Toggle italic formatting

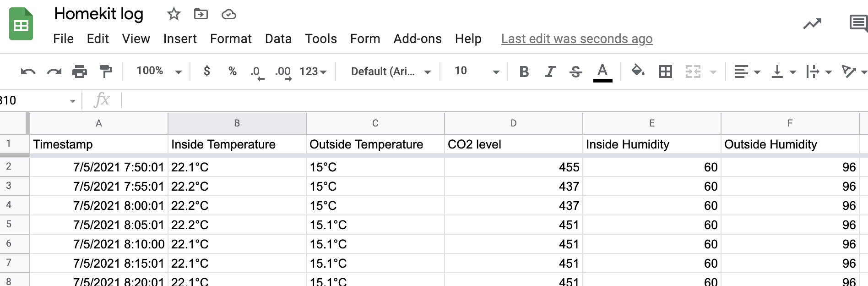tap(550, 71)
